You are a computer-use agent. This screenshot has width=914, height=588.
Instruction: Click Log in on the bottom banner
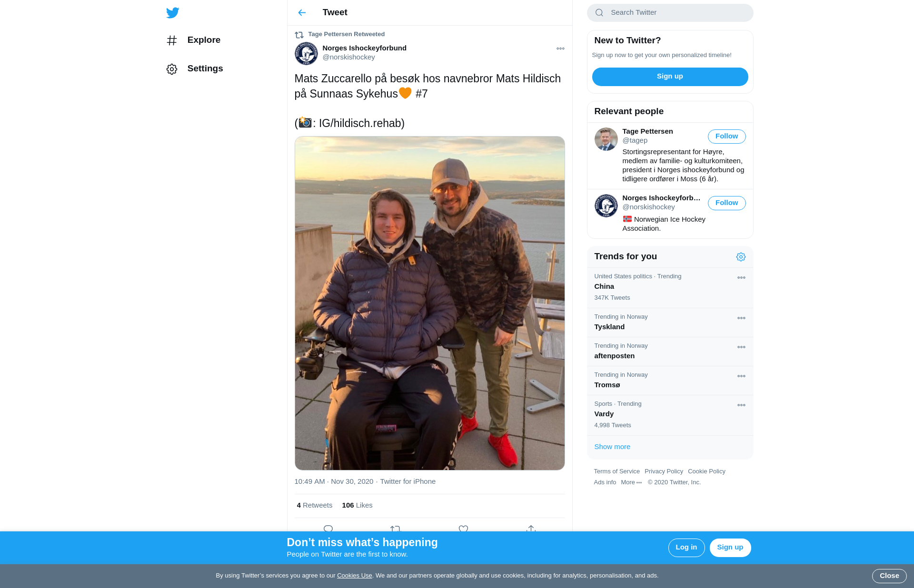[x=686, y=548]
